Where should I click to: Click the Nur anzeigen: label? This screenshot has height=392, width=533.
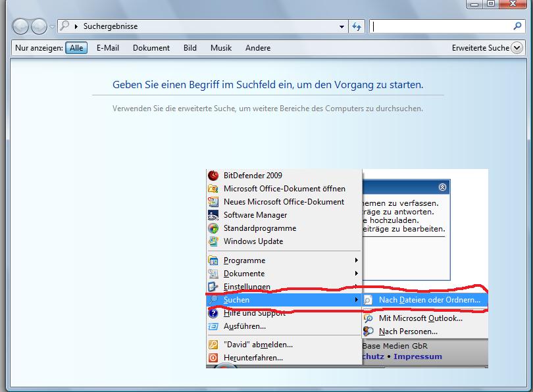click(39, 48)
